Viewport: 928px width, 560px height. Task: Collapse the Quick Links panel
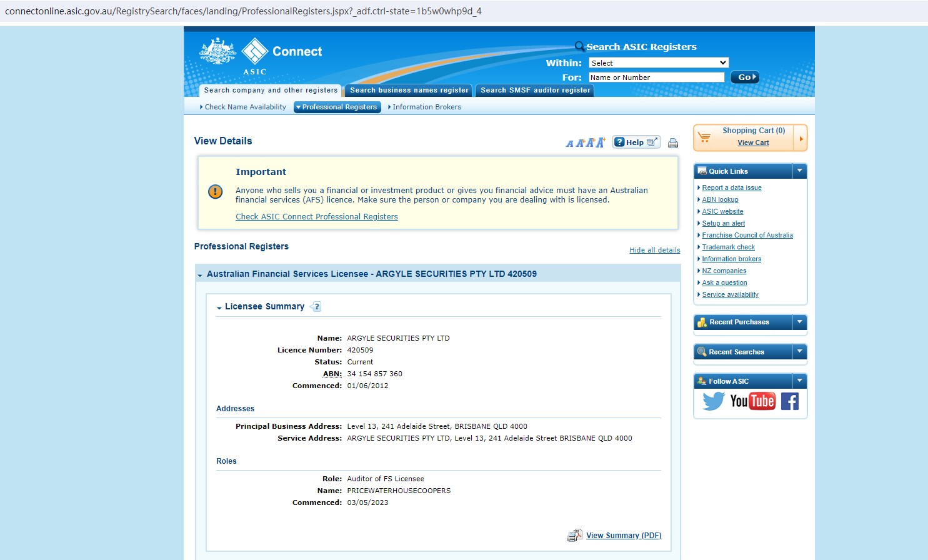799,171
